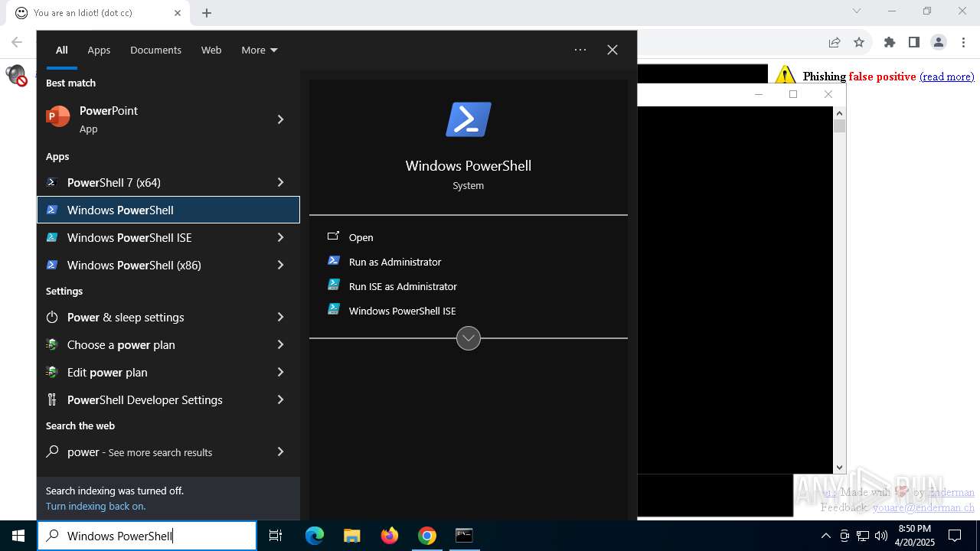Open volume control in system tray

point(881,536)
